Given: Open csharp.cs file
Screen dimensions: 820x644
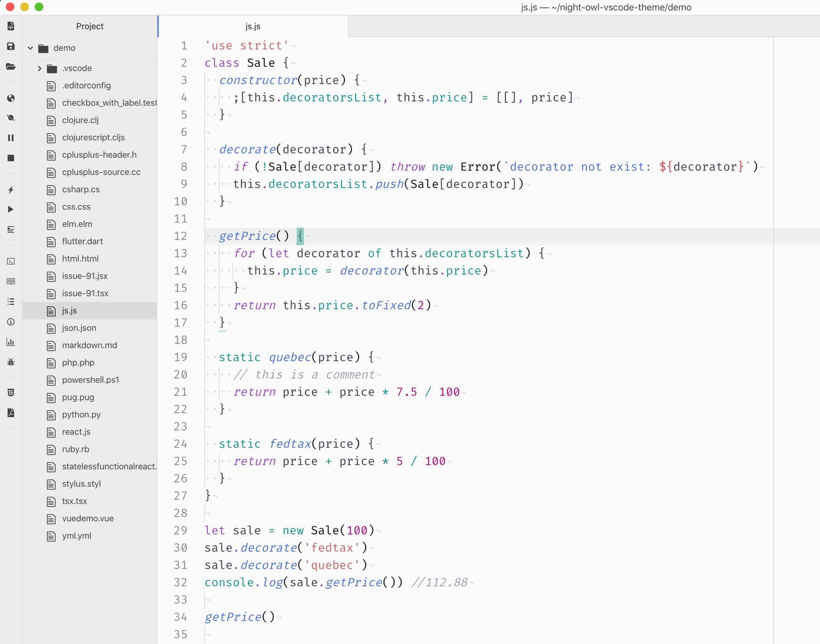Looking at the screenshot, I should click(x=90, y=190).
